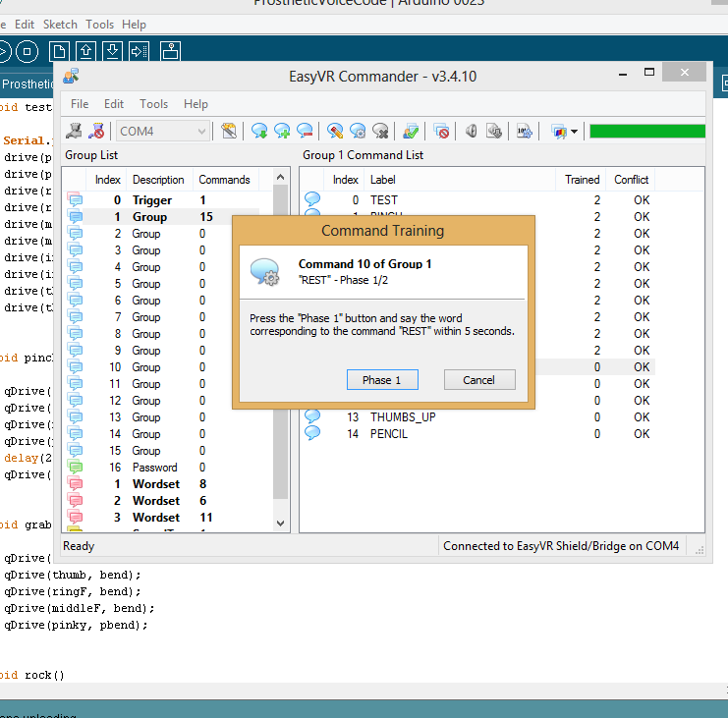The height and width of the screenshot is (718, 728).
Task: Click the Save sketch icon in Arduino toolbar
Action: (112, 51)
